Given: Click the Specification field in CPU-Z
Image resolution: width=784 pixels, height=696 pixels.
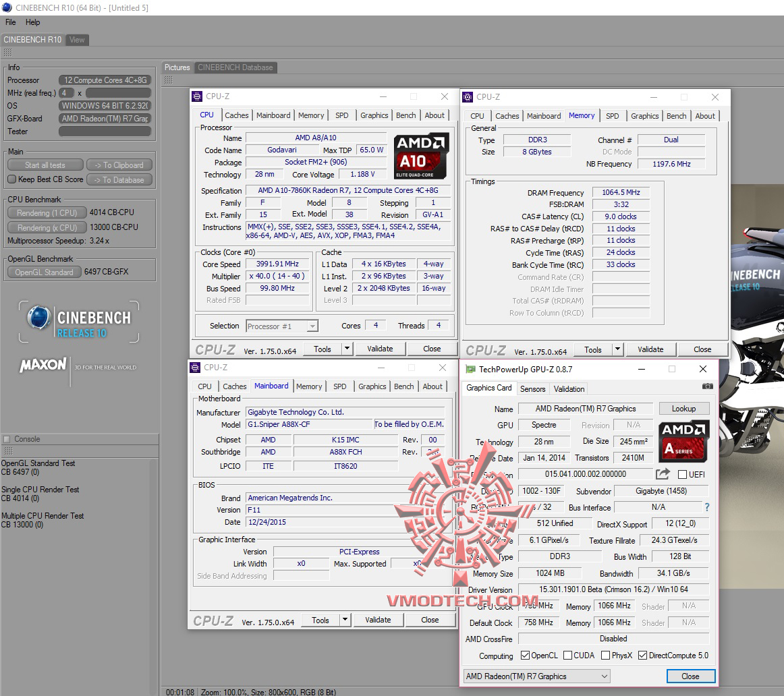Looking at the screenshot, I should pyautogui.click(x=348, y=190).
